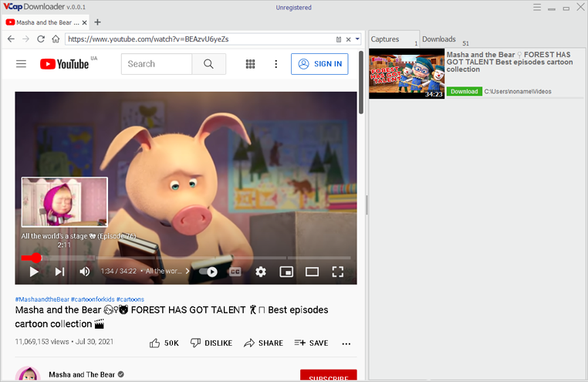The height and width of the screenshot is (382, 588).
Task: Go to the browser home page
Action: [x=56, y=39]
